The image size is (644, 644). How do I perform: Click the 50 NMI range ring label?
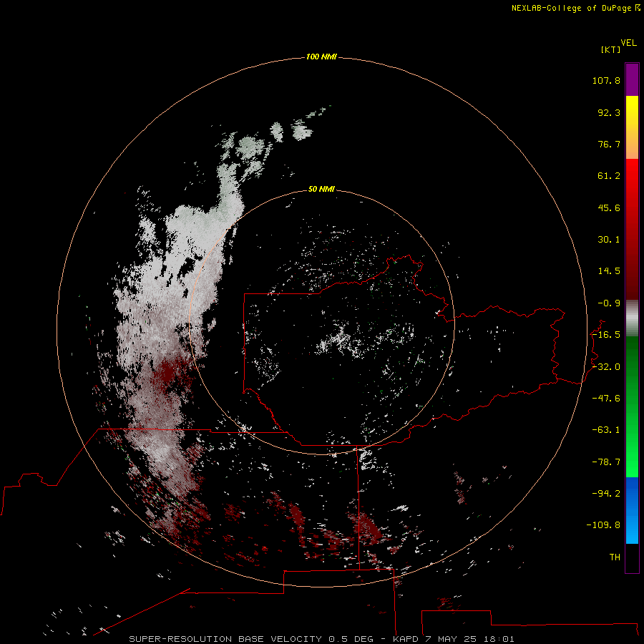[x=321, y=189]
